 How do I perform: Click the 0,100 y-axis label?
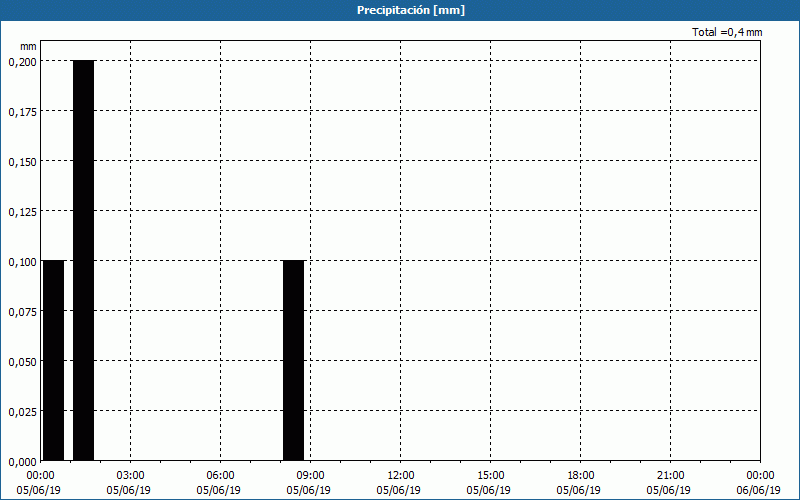pos(22,262)
